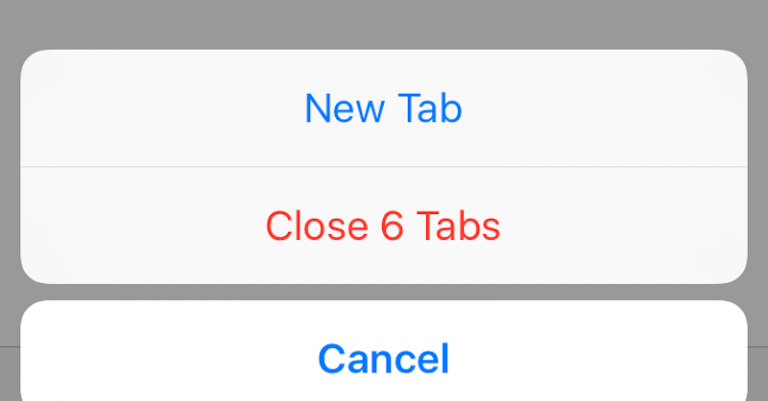
Task: Select the bold Cancel label
Action: coord(384,359)
